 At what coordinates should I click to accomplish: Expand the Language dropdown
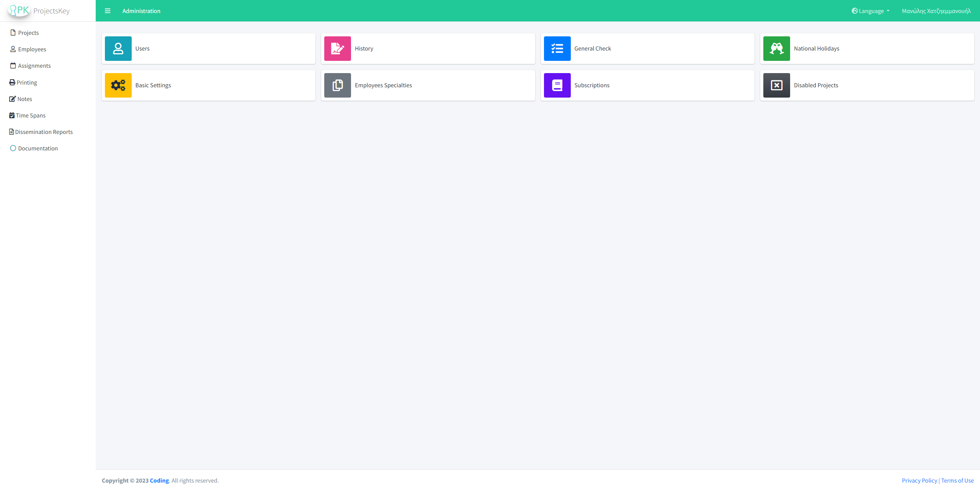871,11
